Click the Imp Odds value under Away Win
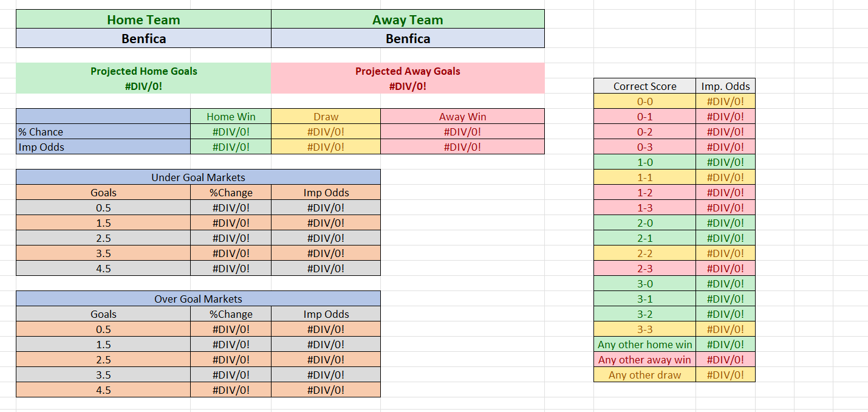This screenshot has height=412, width=868. click(462, 147)
